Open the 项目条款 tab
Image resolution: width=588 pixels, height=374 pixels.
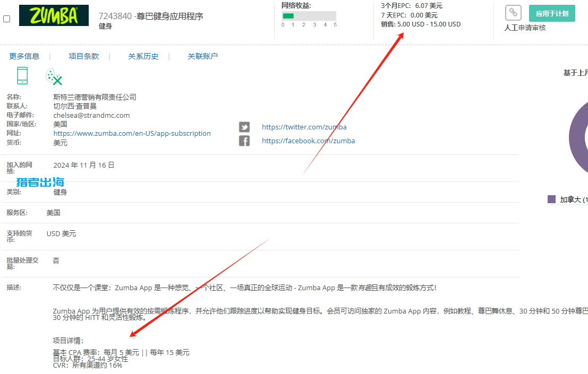(84, 56)
